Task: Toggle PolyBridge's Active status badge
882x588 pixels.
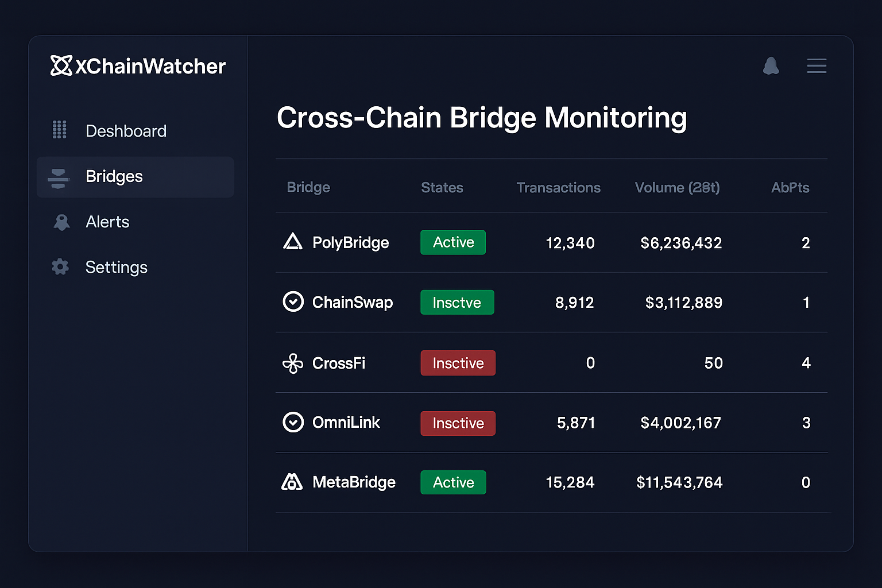Action: (453, 242)
